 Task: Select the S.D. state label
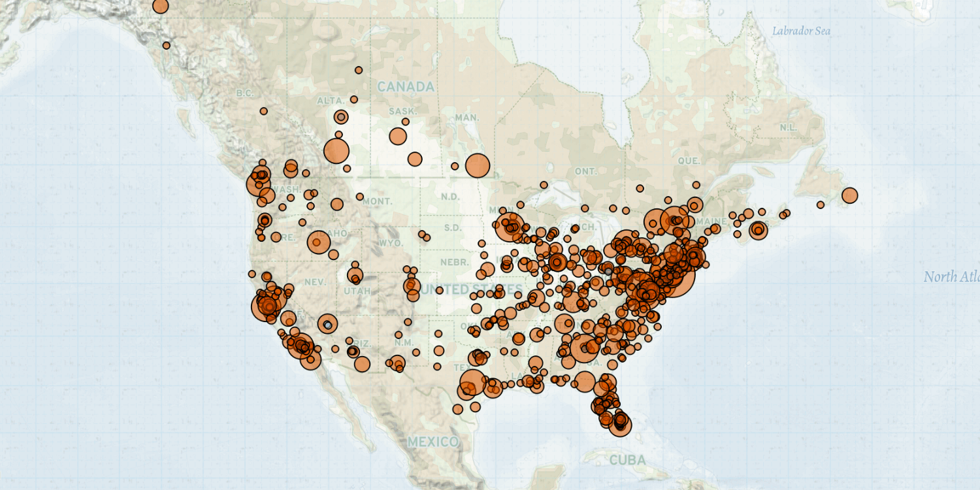tap(452, 228)
